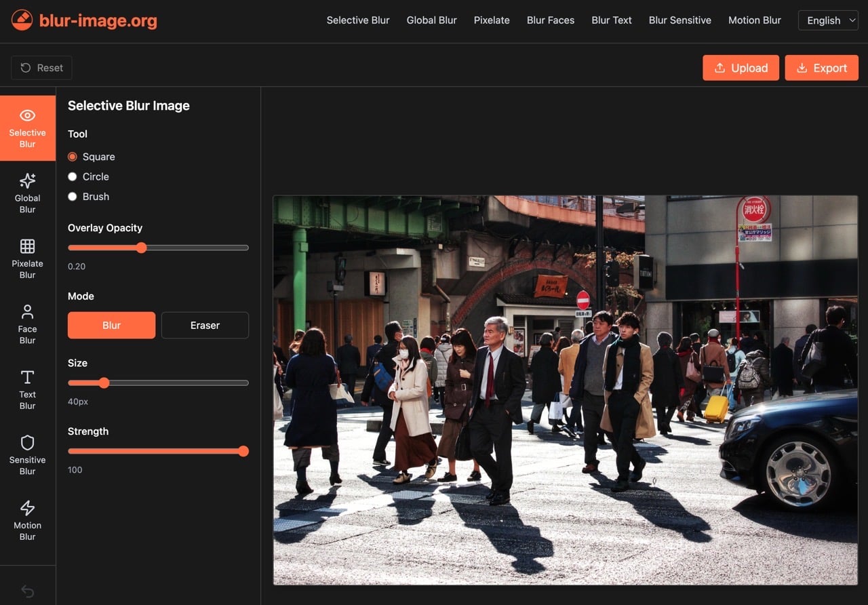Select the Square tool radio button
The width and height of the screenshot is (868, 605).
(x=73, y=157)
